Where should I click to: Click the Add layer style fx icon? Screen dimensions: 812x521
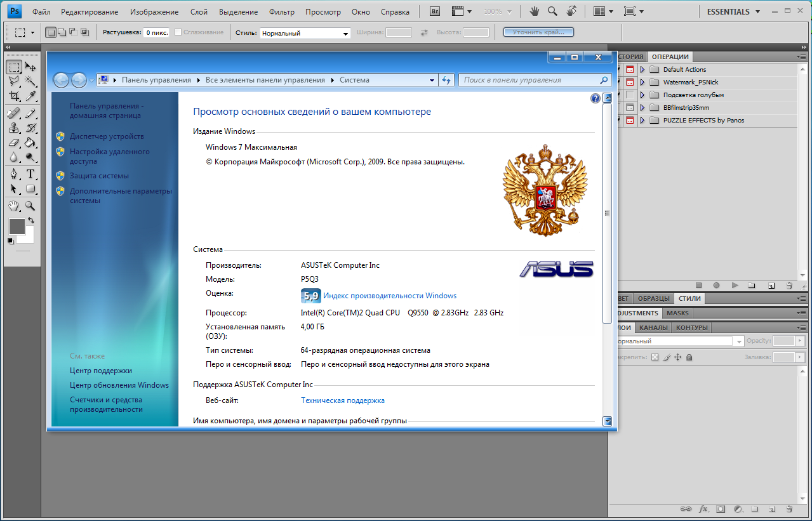click(703, 509)
